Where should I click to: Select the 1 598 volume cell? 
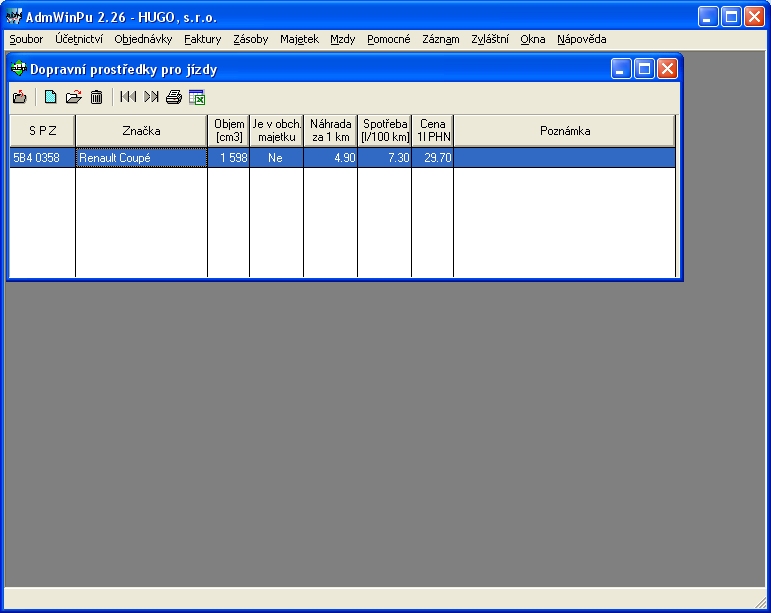(x=229, y=158)
